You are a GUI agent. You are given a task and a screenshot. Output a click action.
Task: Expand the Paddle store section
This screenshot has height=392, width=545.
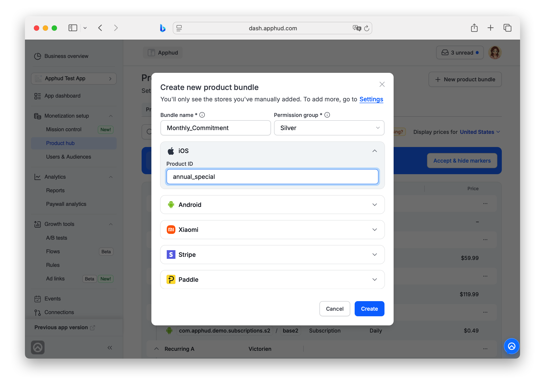pos(272,280)
